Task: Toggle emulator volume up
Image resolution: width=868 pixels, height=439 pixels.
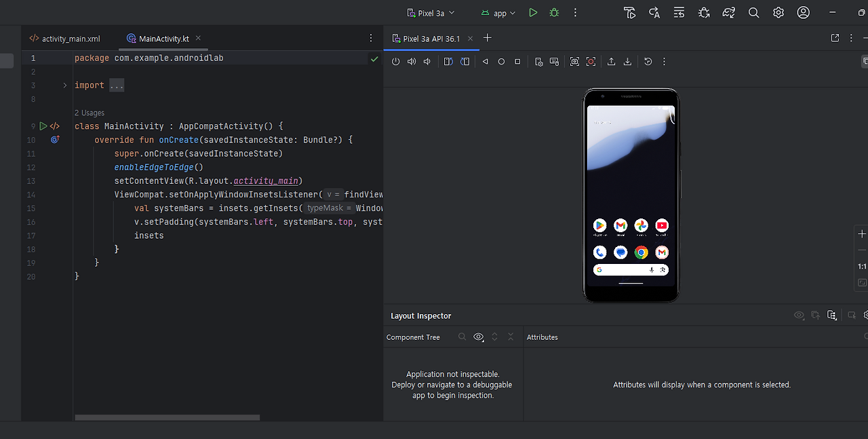Action: [412, 62]
